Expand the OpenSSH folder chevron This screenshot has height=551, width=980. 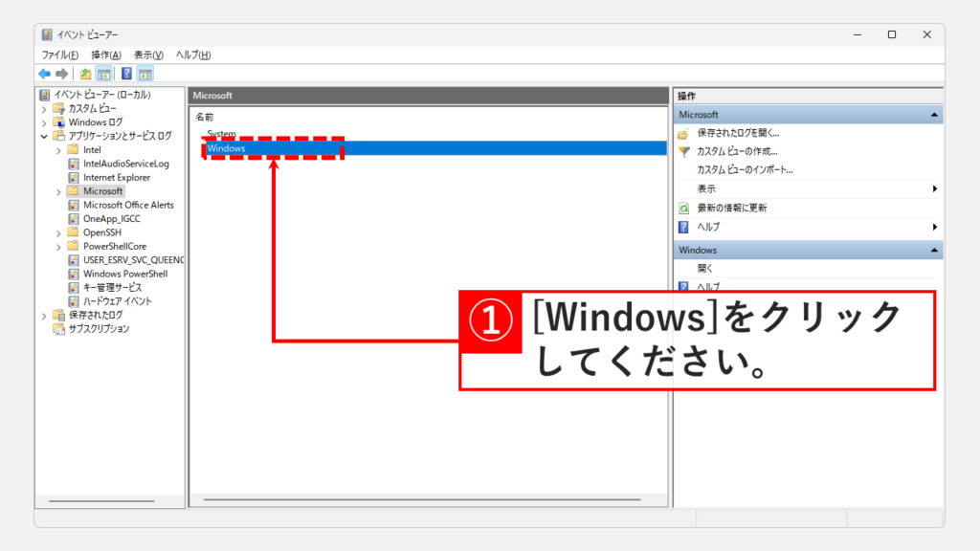(58, 233)
